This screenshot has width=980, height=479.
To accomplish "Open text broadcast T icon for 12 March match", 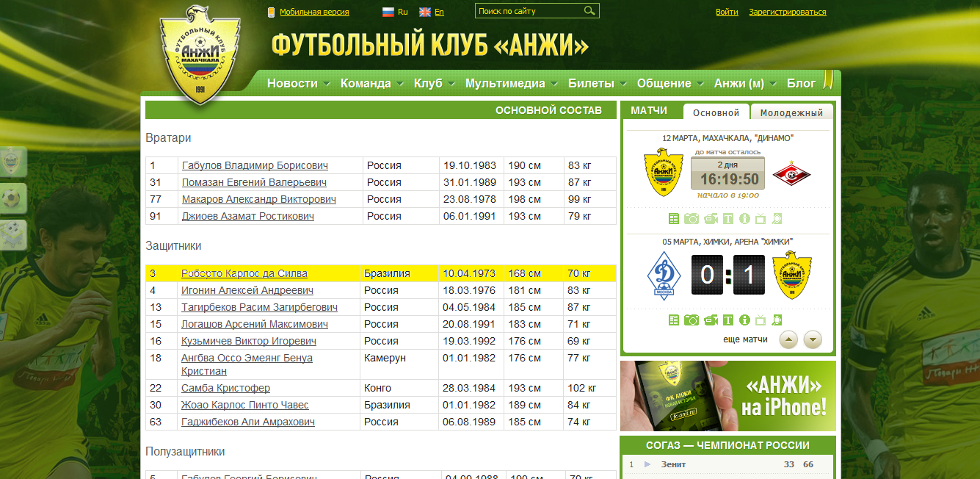I will point(728,218).
